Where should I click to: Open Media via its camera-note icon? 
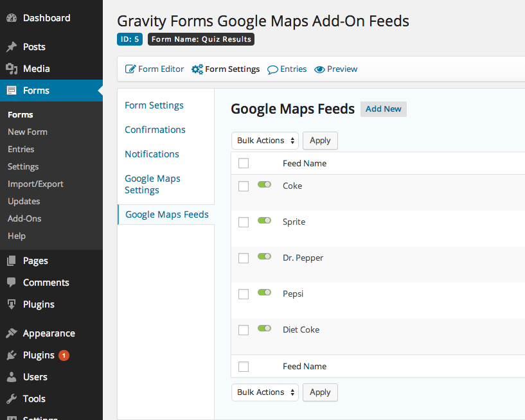click(x=12, y=69)
